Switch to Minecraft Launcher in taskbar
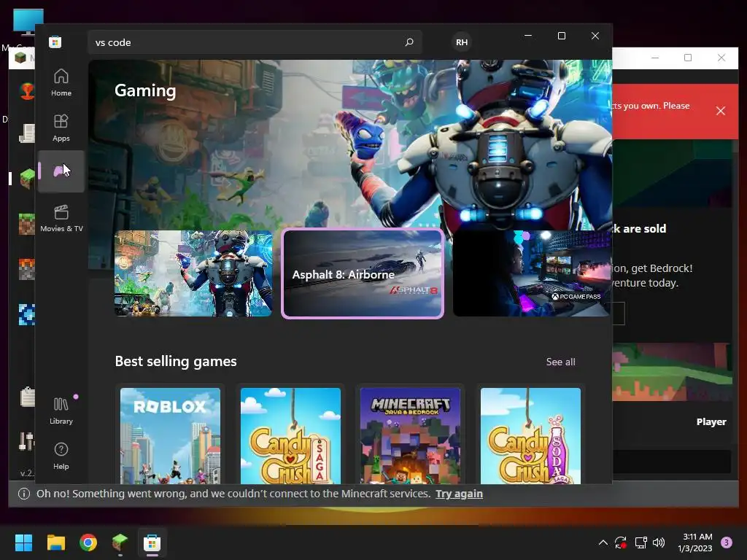747x560 pixels. pos(120,542)
